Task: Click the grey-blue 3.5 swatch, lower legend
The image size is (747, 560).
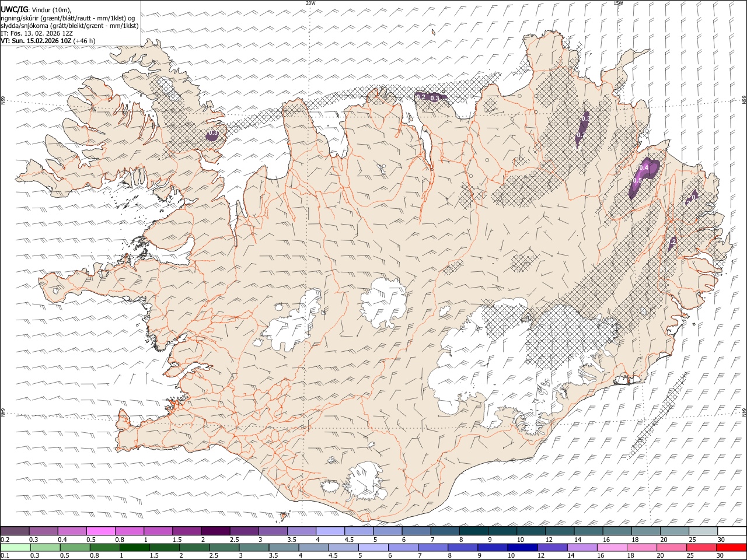Action: [284, 547]
